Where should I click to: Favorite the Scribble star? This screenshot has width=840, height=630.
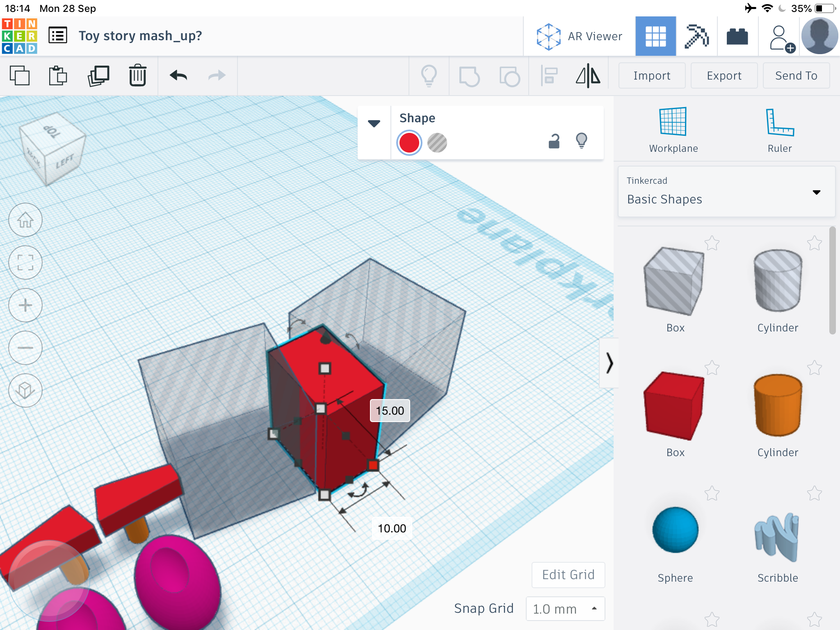pos(815,493)
